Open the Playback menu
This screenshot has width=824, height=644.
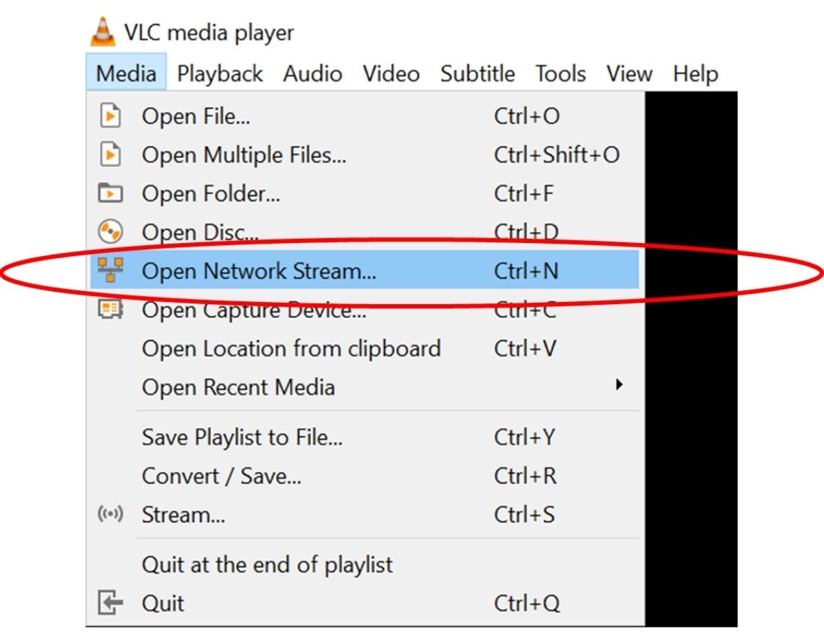click(x=220, y=73)
